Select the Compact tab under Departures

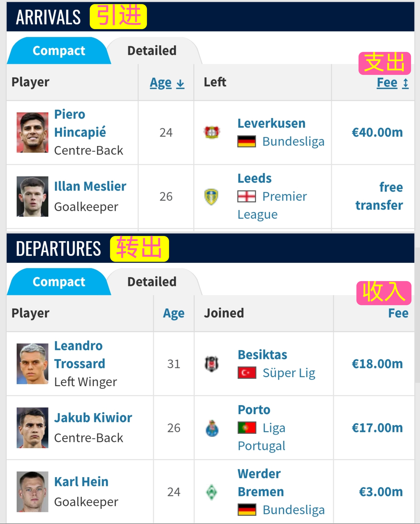tap(59, 282)
